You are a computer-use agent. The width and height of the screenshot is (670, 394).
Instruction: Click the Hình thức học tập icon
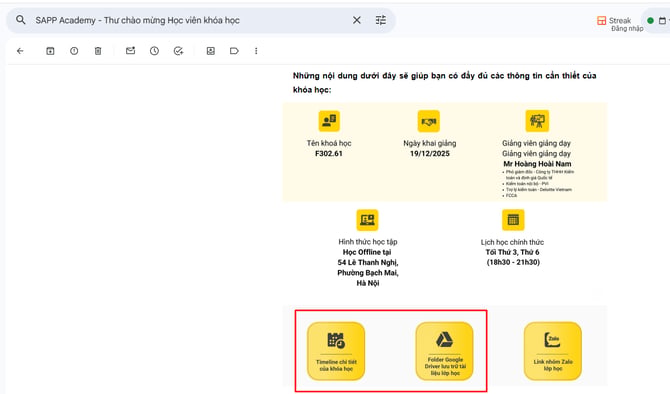367,220
